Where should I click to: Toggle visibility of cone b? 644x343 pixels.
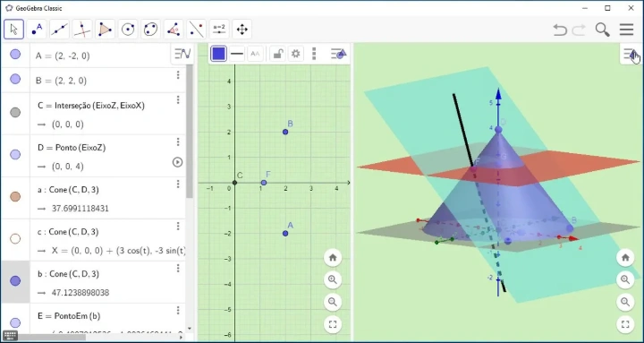[x=15, y=281]
